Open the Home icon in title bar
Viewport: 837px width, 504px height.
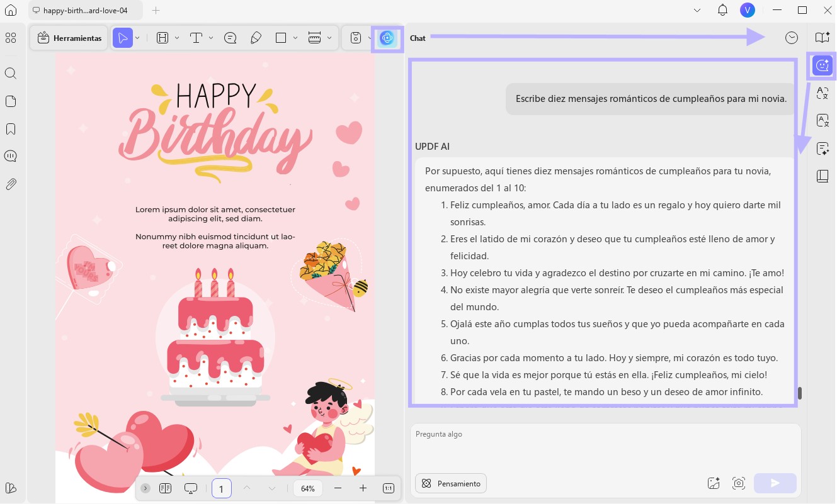tap(10, 10)
